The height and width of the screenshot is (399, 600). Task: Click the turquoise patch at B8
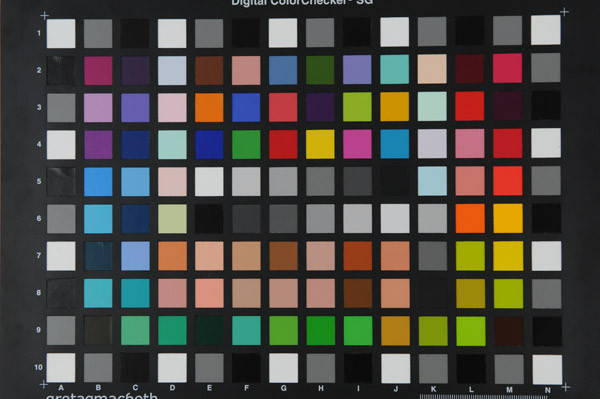click(98, 293)
